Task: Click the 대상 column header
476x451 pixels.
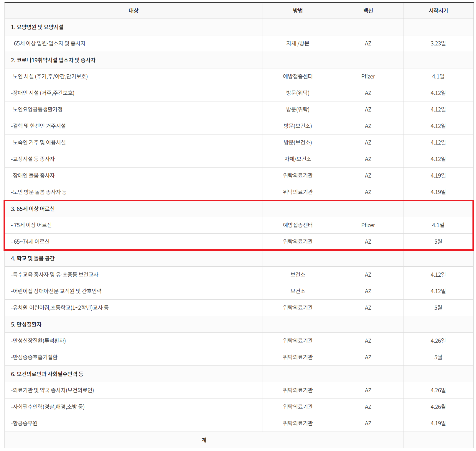Action: click(134, 11)
